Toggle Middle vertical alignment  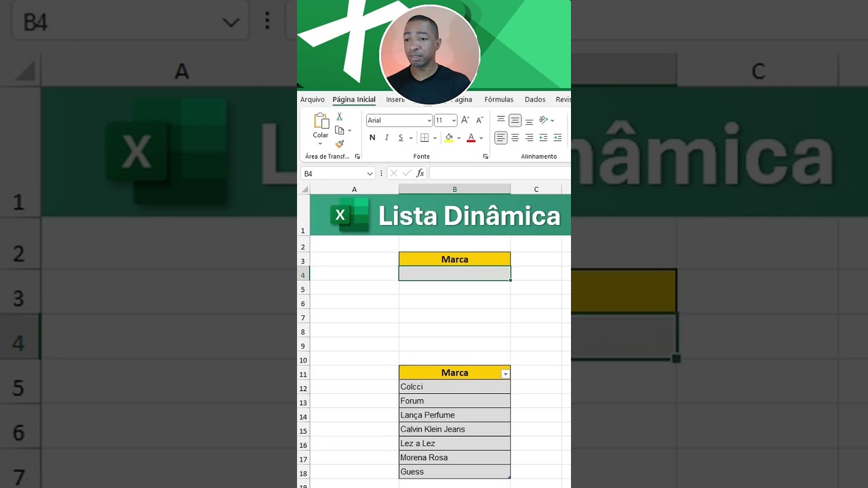[x=515, y=120]
